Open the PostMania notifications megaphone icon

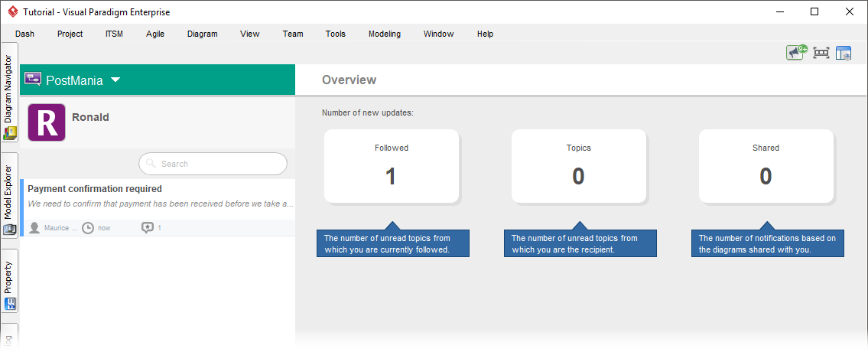[797, 52]
